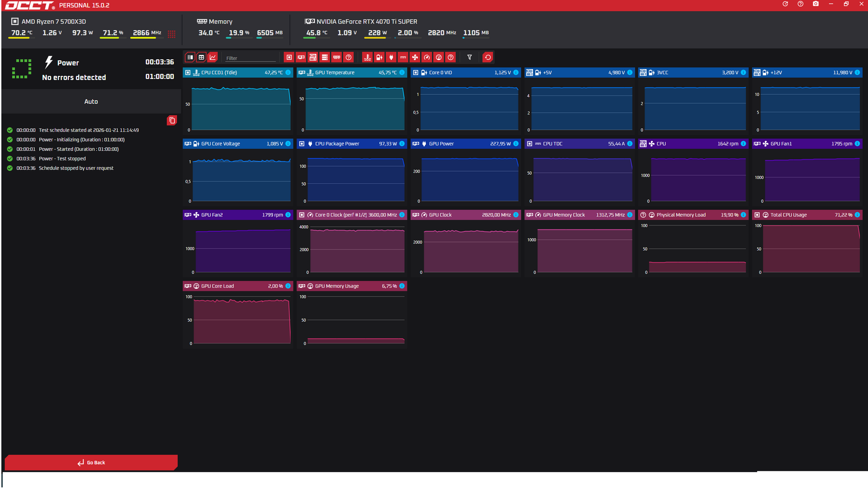
Task: Click the AMD Ryzen 7 5700X3D core grid icon
Action: click(171, 34)
